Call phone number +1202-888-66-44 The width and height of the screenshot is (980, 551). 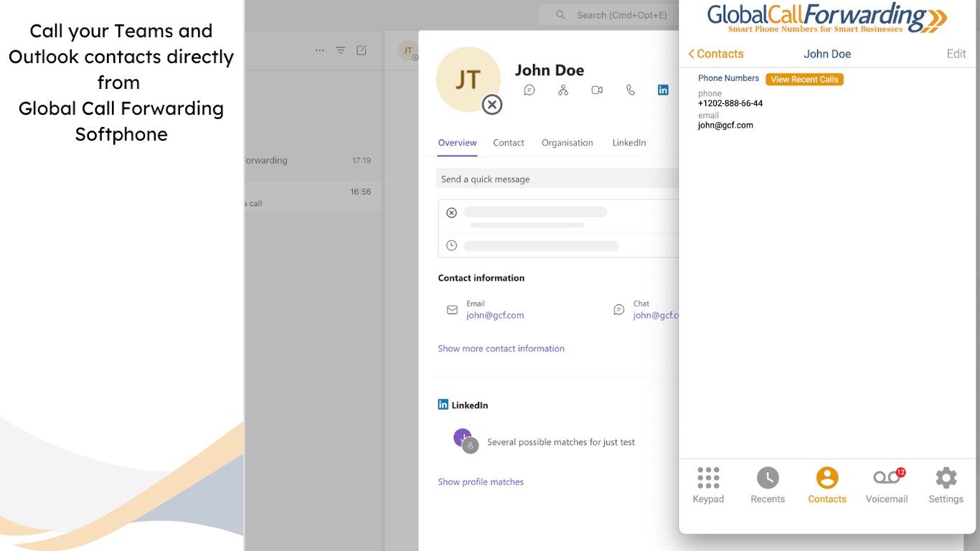730,103
